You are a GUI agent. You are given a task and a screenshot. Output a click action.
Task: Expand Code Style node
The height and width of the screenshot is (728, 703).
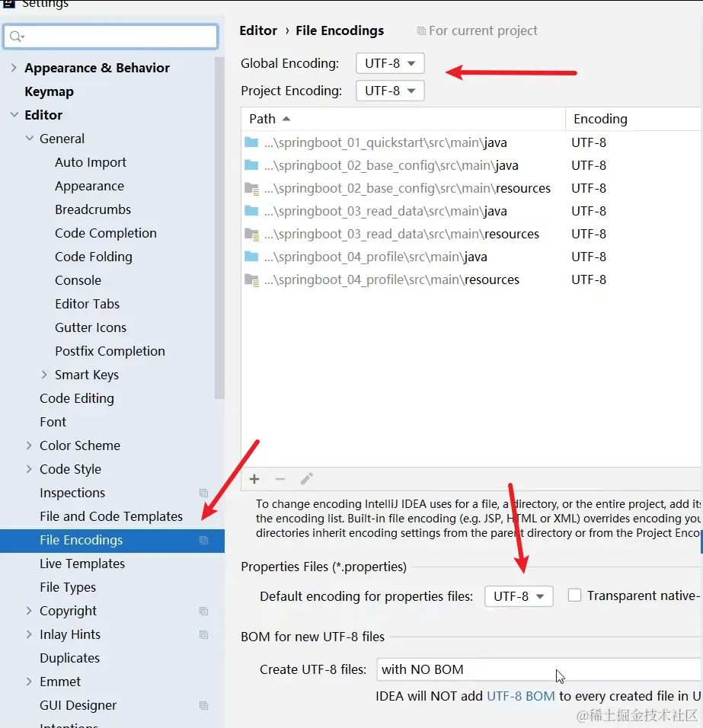click(x=29, y=469)
